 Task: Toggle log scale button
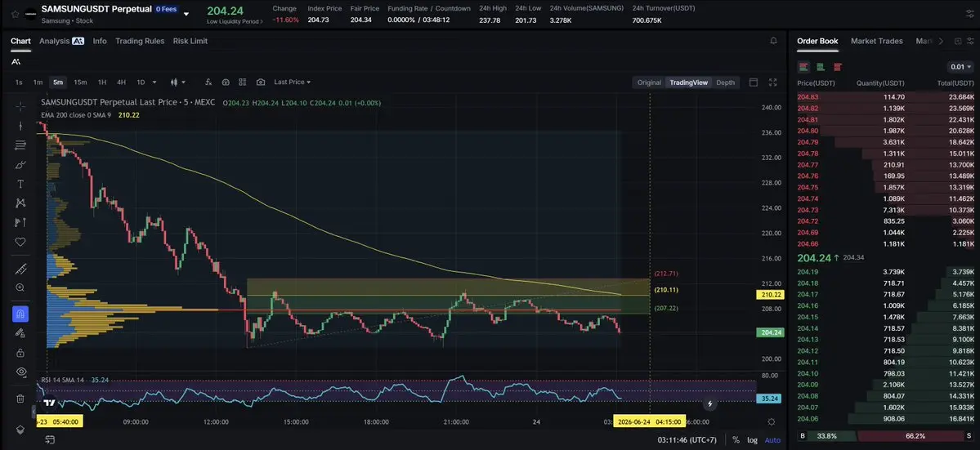click(x=753, y=440)
